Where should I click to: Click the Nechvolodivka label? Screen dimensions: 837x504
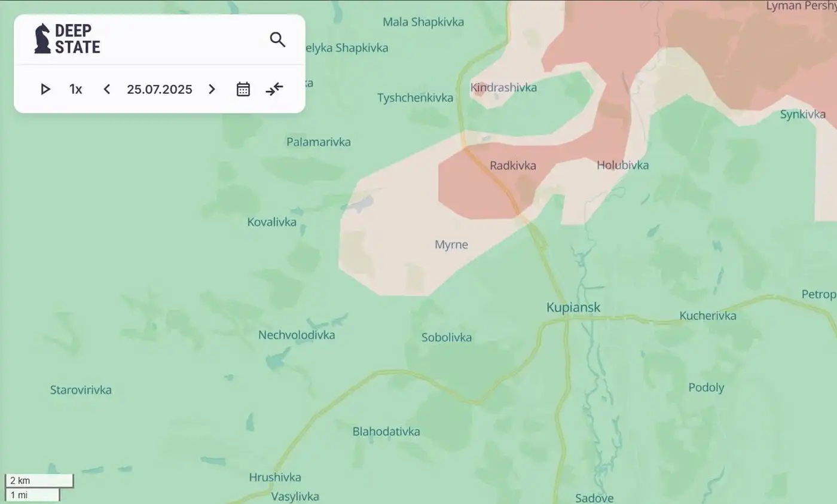pos(297,335)
